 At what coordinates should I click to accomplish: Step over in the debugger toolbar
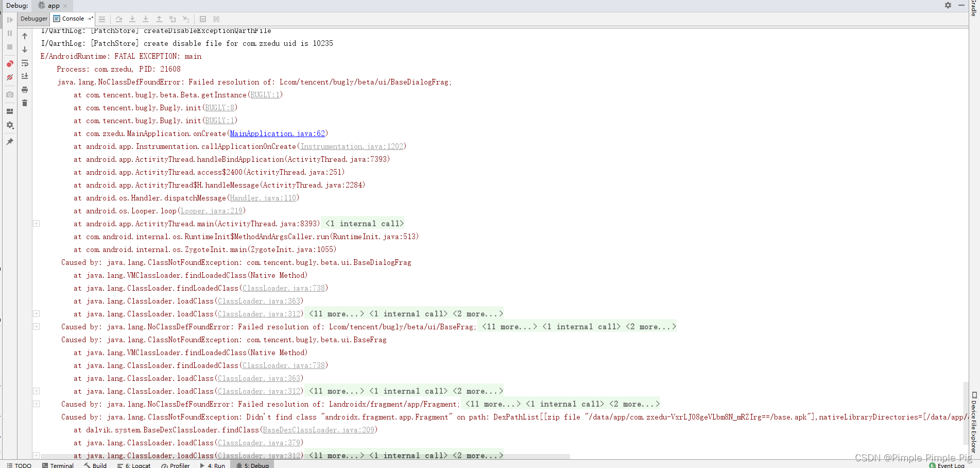point(119,19)
